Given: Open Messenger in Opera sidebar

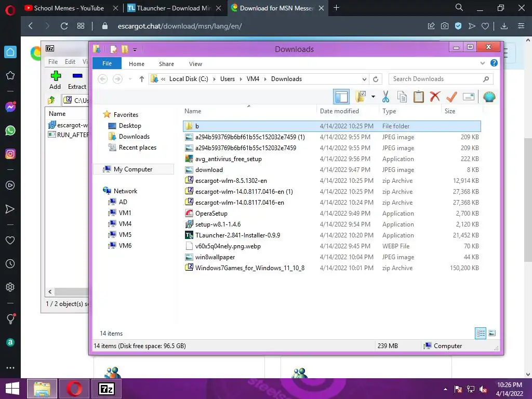Looking at the screenshot, I should pos(10,107).
